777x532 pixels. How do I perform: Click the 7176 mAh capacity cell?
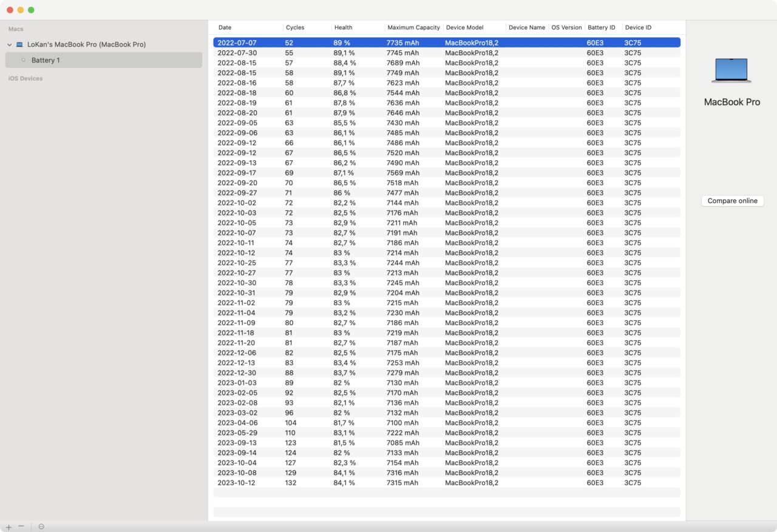coord(402,213)
